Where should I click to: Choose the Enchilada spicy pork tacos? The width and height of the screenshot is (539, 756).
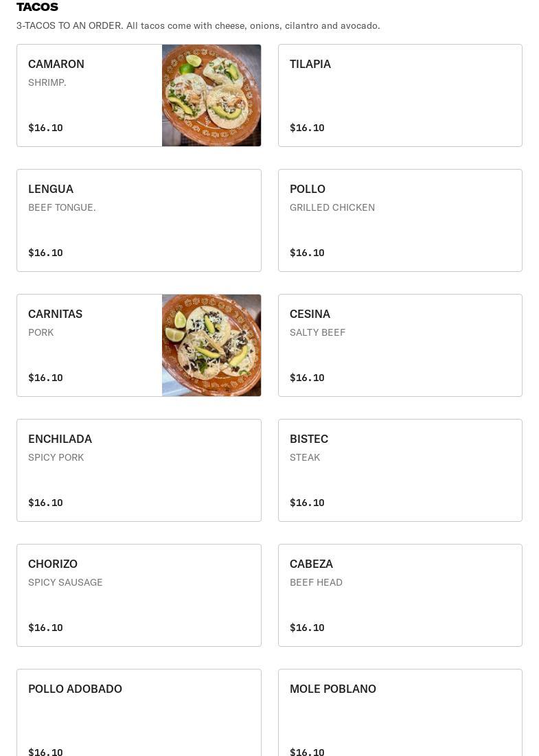pos(139,470)
